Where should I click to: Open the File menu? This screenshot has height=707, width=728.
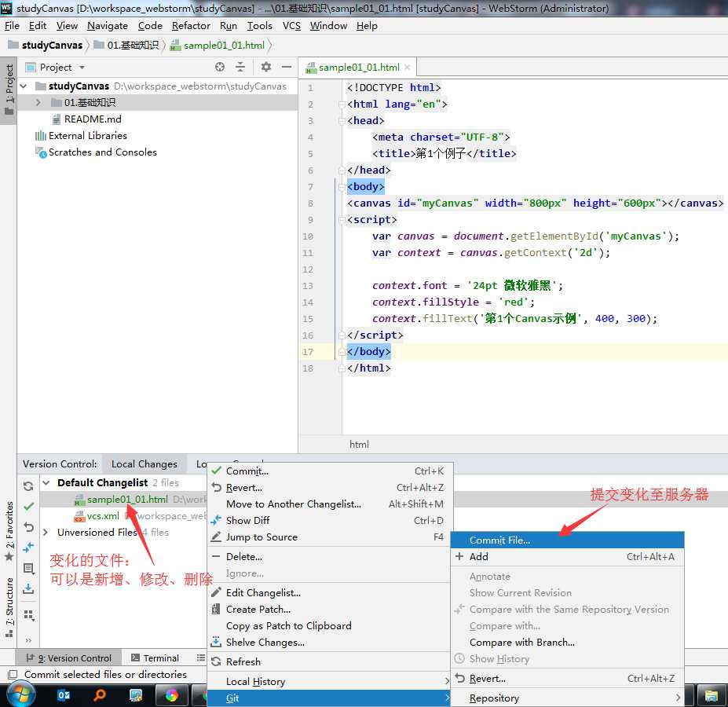coord(12,26)
